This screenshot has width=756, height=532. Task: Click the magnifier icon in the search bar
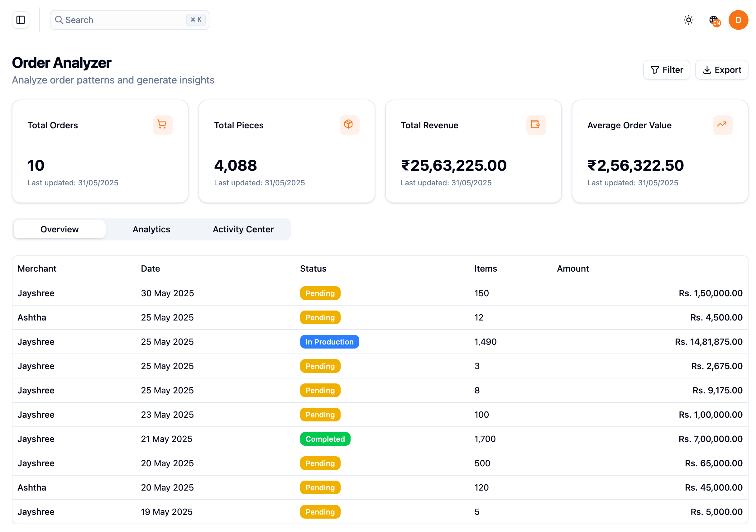(x=59, y=20)
